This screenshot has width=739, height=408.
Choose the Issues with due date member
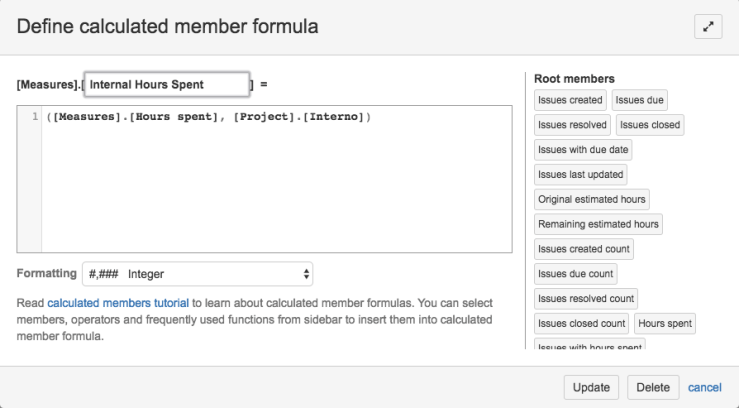tap(583, 150)
